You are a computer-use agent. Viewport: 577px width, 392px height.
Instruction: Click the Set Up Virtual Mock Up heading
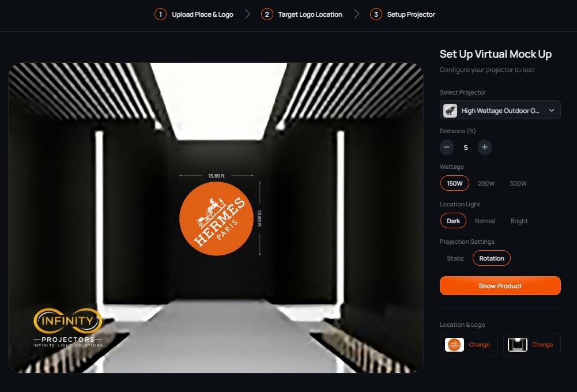tap(495, 54)
